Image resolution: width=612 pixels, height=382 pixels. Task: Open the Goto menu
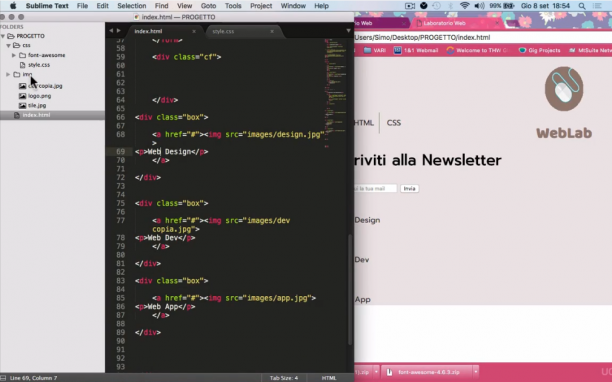208,6
